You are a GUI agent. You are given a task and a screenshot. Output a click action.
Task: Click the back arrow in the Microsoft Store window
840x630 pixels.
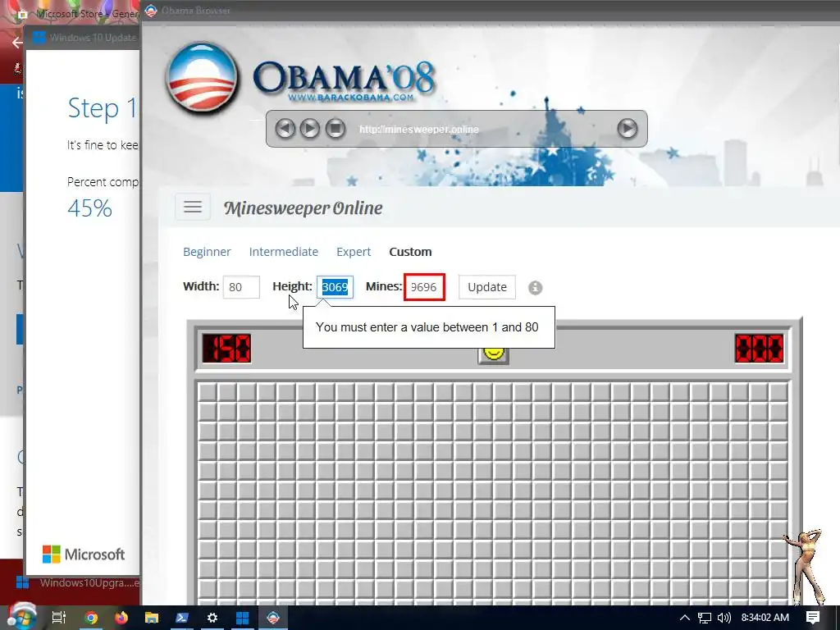click(17, 43)
